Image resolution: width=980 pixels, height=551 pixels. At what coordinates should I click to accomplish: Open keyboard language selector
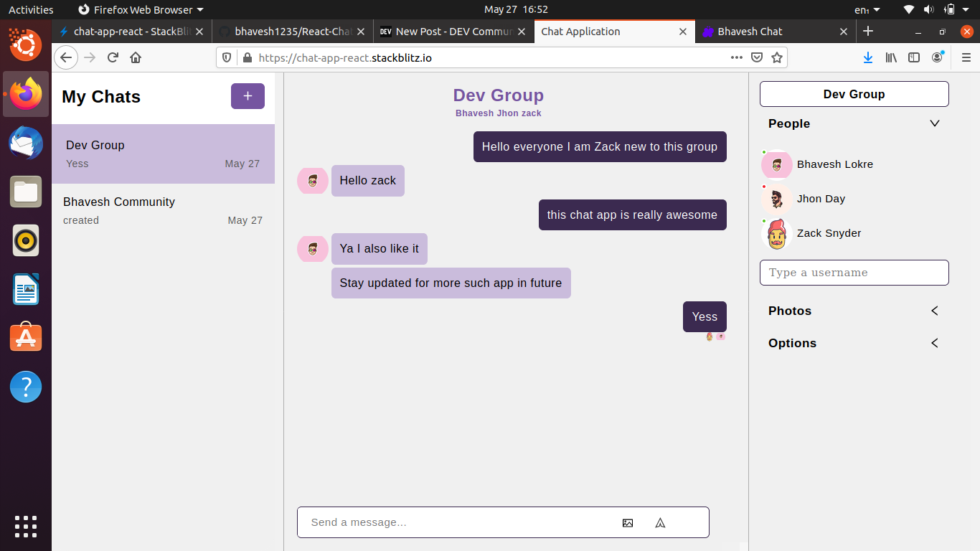867,9
